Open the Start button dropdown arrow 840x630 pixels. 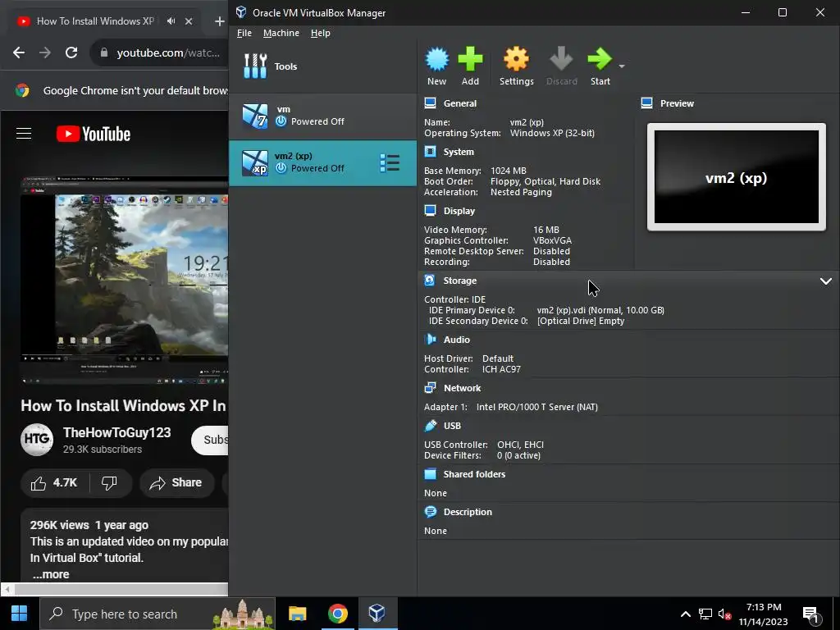(622, 66)
